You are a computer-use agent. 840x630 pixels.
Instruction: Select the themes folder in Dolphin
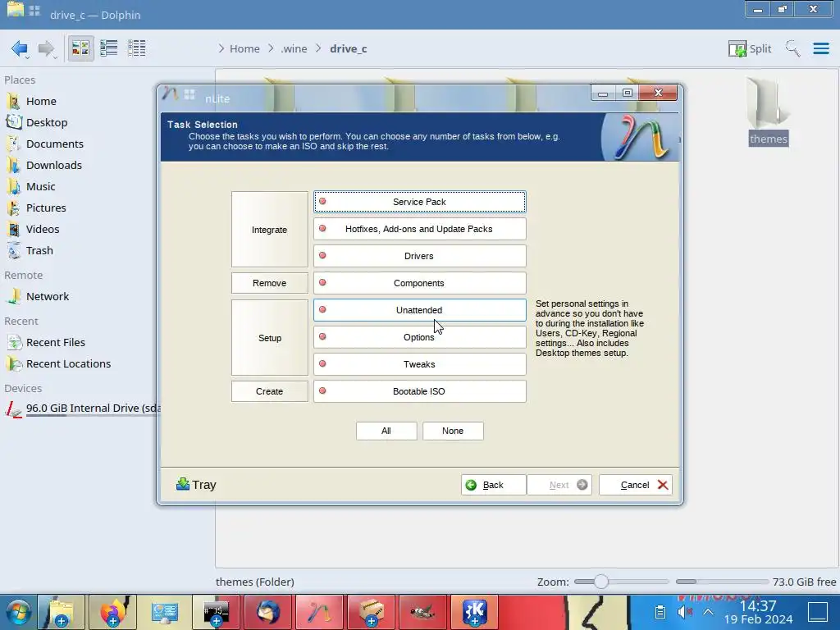[768, 112]
